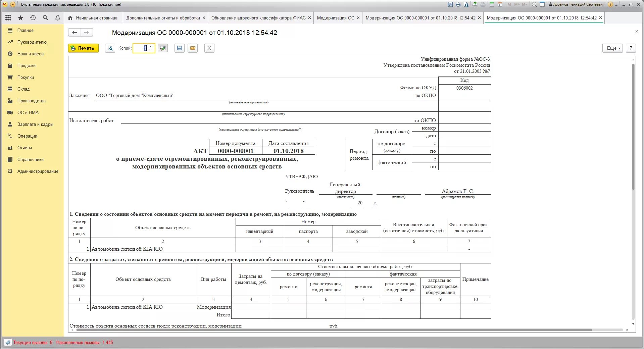Click the title bar printer icon
Viewport: 644px width, 349px height.
pyautogui.click(x=458, y=4)
